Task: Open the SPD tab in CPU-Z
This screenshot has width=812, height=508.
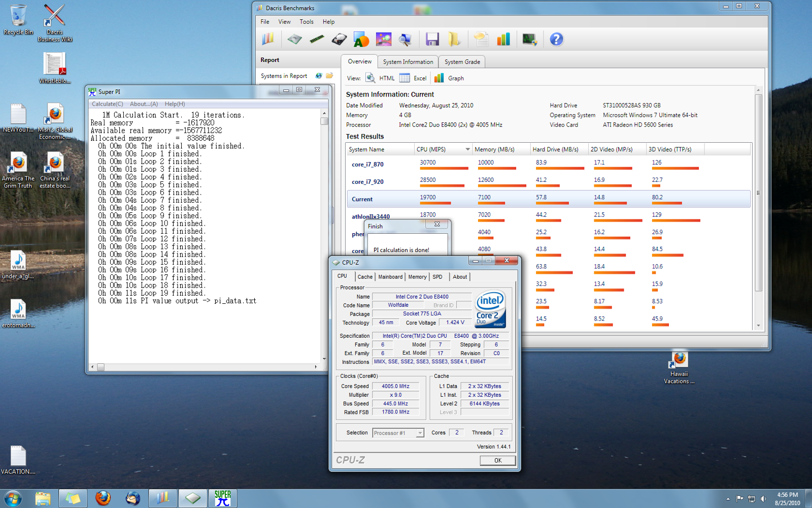Action: 437,277
